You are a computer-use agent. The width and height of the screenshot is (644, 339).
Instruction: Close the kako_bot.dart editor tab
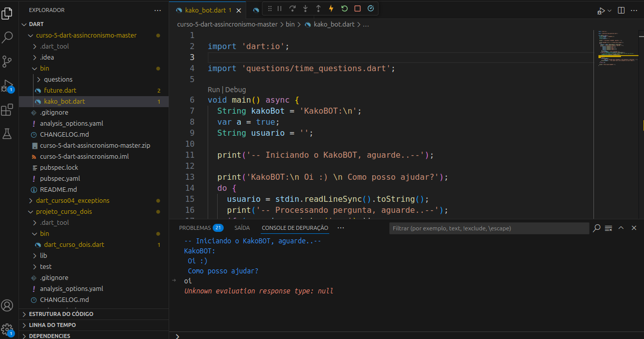click(x=239, y=10)
